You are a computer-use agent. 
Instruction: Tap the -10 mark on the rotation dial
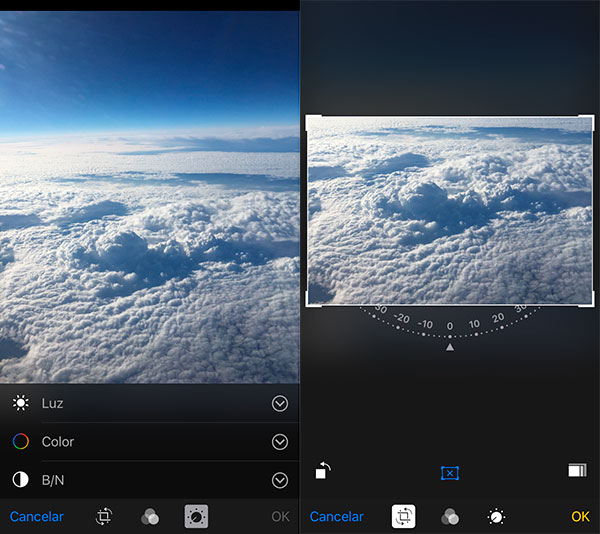point(425,324)
